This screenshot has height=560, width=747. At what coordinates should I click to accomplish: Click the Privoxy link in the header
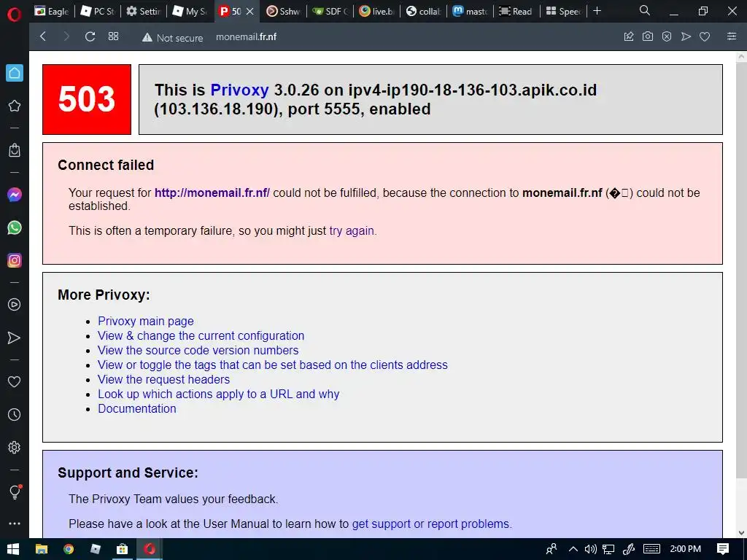[239, 90]
